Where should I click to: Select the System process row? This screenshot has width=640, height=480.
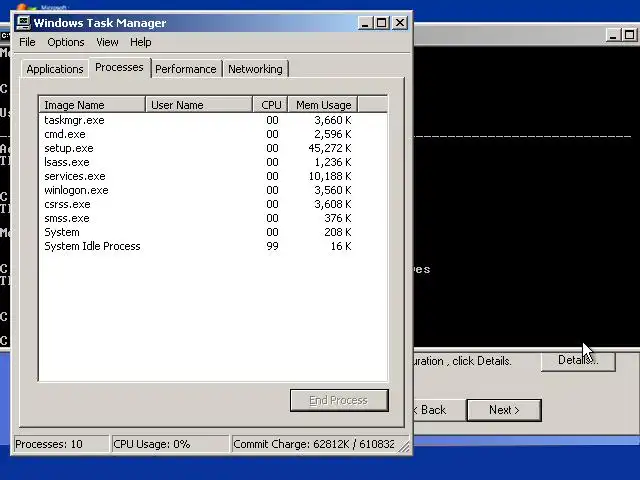[x=213, y=232]
